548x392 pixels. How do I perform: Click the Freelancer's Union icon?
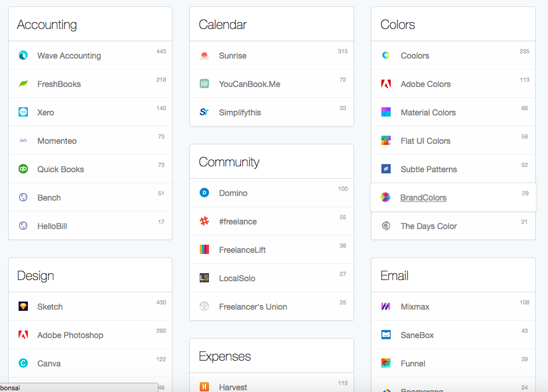point(204,307)
